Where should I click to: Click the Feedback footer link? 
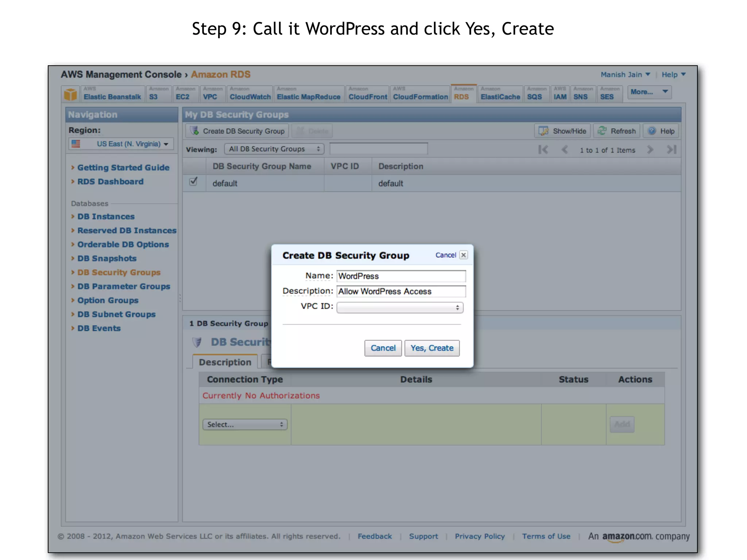point(375,536)
